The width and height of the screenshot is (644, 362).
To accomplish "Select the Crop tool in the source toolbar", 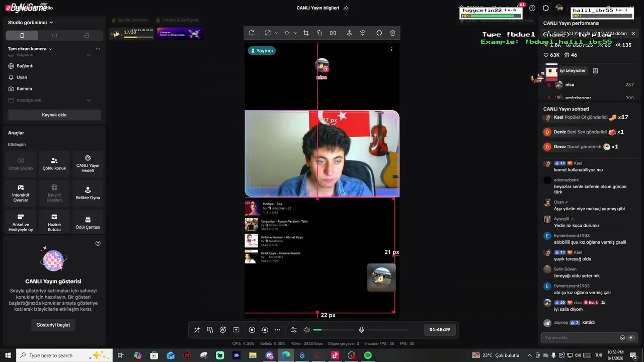I will (306, 33).
